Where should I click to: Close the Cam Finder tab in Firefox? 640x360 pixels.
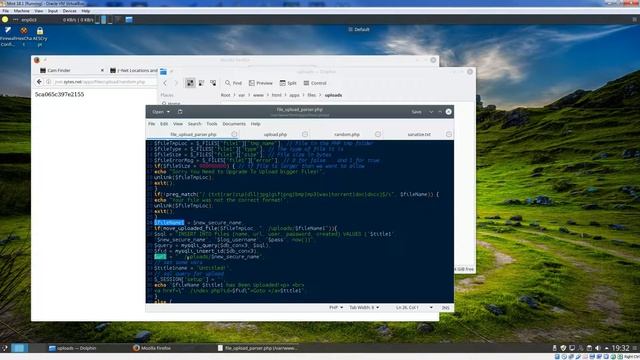102,70
